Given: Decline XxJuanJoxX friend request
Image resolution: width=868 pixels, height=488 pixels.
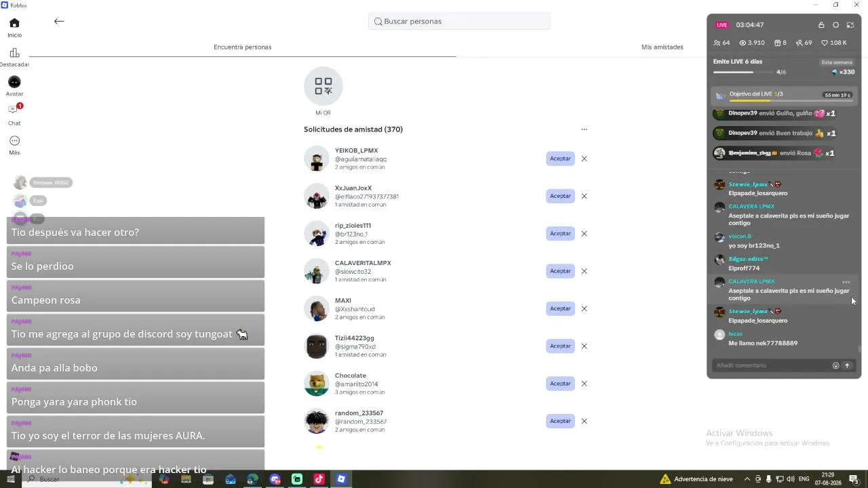Looking at the screenshot, I should 584,196.
